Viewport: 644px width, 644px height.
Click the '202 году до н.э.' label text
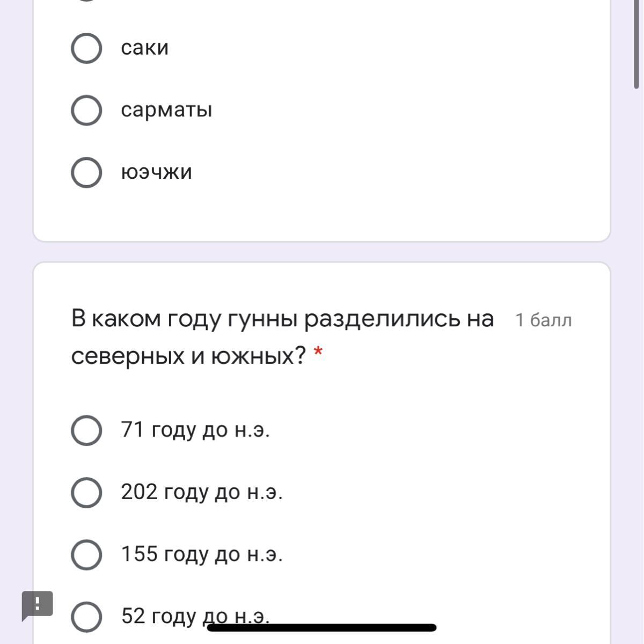click(x=202, y=492)
